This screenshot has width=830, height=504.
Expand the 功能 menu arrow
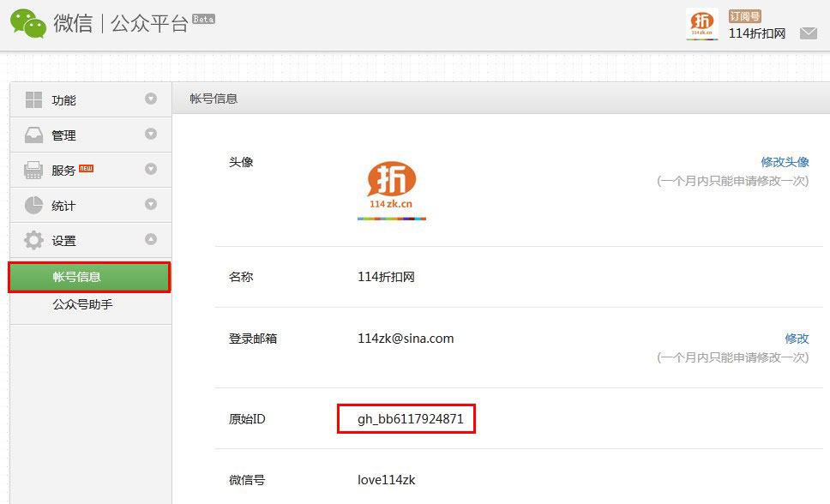(151, 99)
